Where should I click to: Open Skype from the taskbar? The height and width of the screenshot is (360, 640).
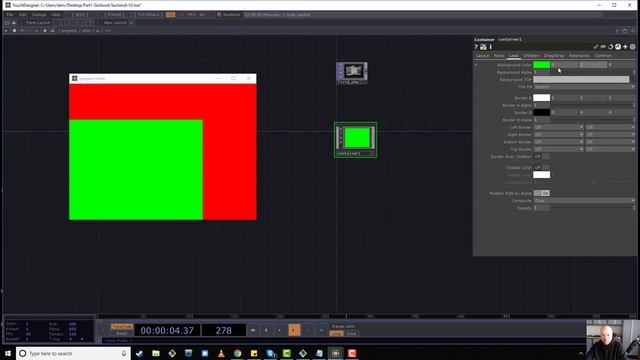[x=270, y=353]
